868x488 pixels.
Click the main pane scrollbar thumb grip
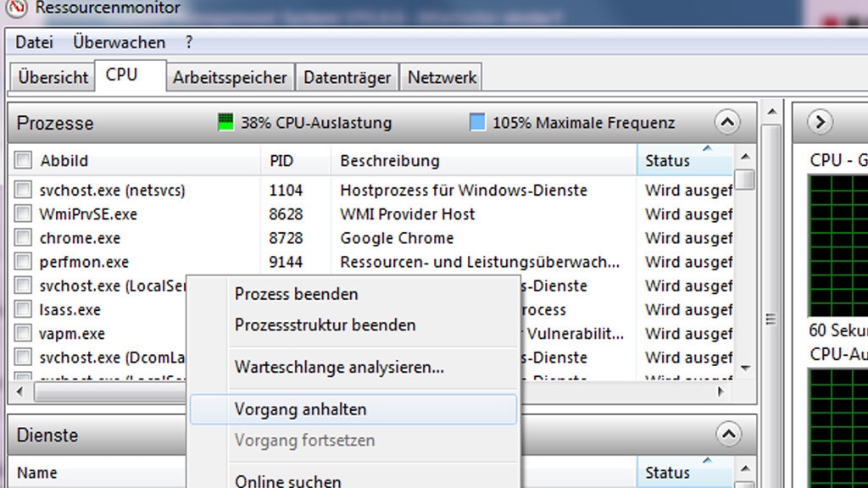[771, 319]
